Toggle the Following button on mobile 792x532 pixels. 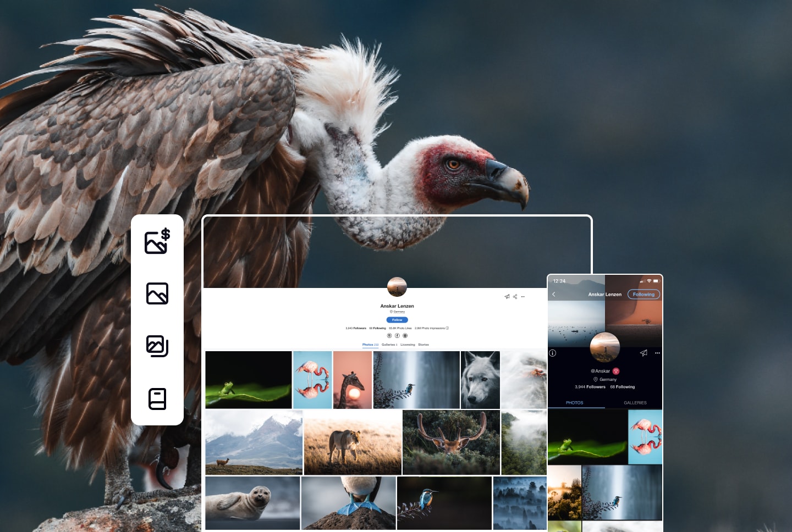[643, 295]
